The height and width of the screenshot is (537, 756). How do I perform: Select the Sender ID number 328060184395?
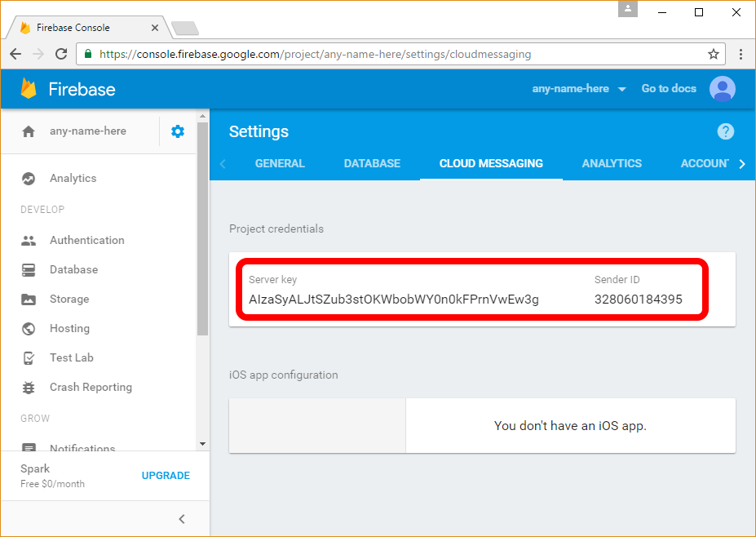click(639, 300)
